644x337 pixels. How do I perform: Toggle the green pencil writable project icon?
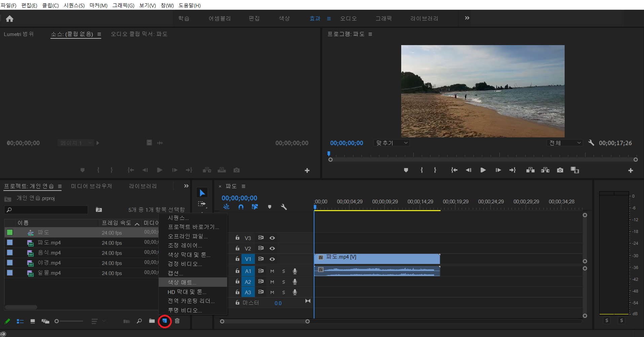[7, 321]
